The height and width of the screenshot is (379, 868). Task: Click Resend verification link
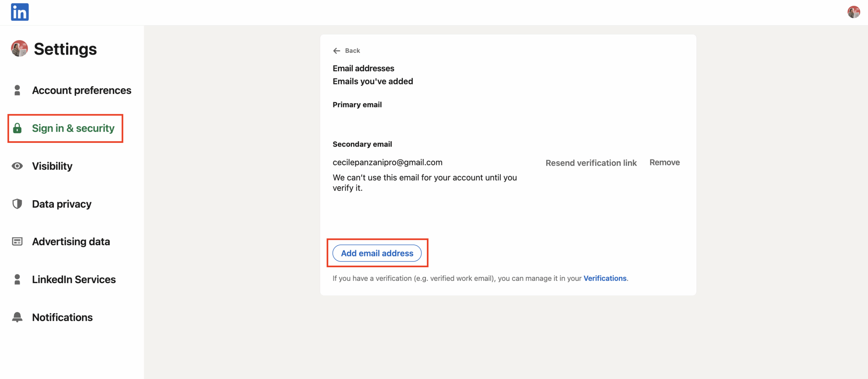point(591,163)
